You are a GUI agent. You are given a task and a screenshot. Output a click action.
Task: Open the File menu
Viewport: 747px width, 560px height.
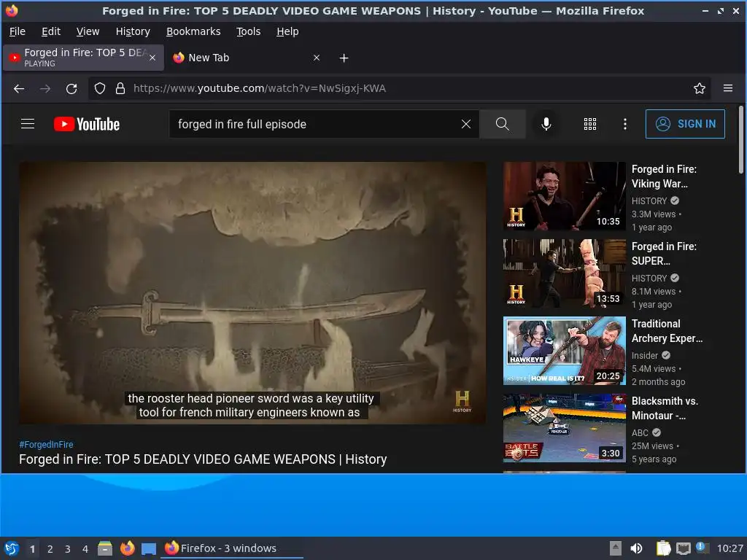pyautogui.click(x=18, y=31)
